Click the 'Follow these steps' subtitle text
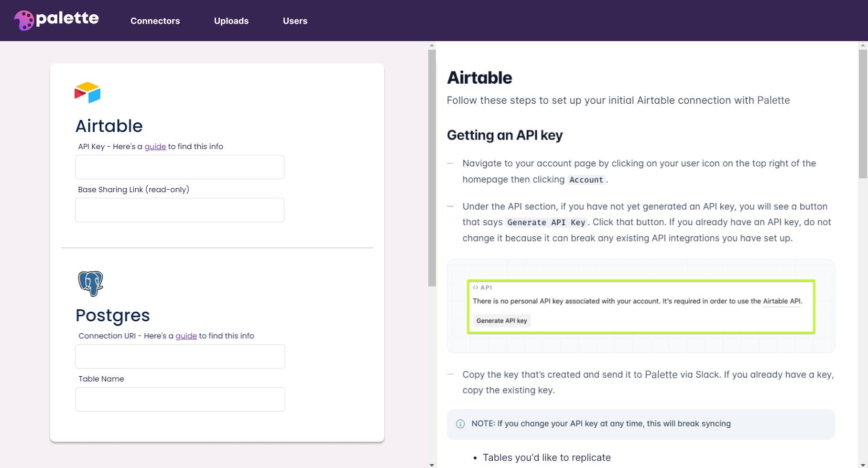The width and height of the screenshot is (868, 468). pyautogui.click(x=618, y=100)
